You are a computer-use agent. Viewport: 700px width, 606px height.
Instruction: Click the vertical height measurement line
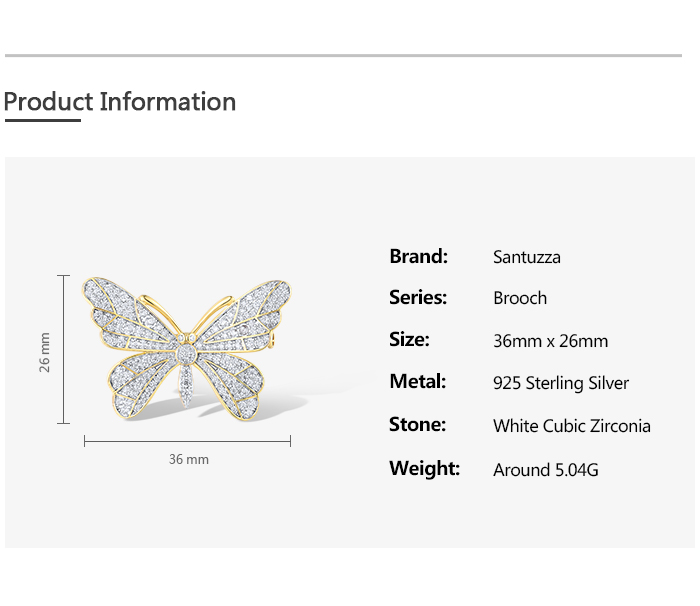click(x=64, y=349)
